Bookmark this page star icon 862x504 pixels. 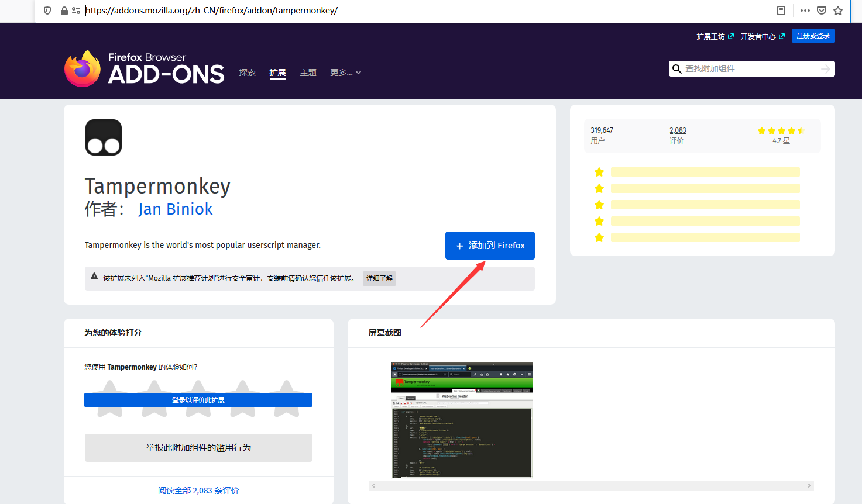pyautogui.click(x=838, y=11)
